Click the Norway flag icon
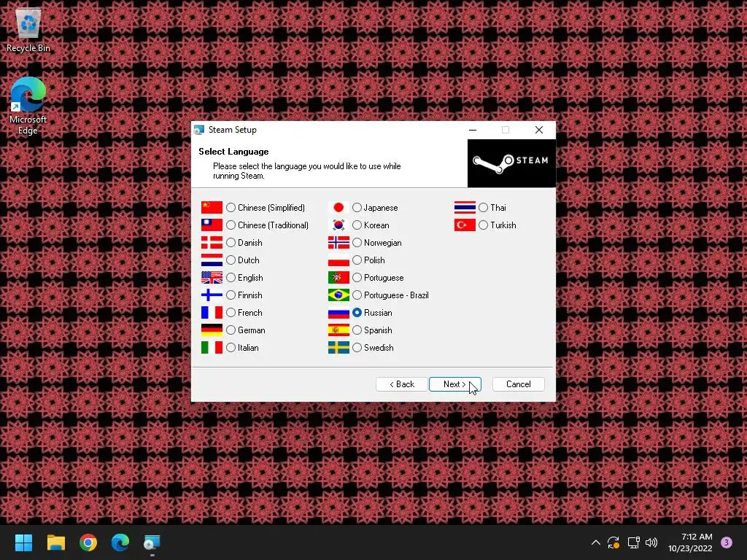 click(338, 243)
